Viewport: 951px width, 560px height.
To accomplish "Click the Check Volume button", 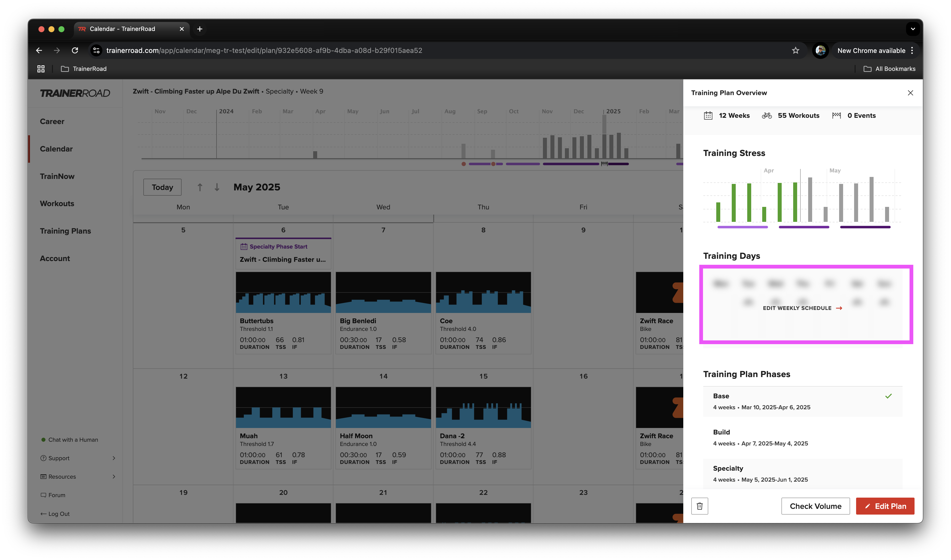I will point(815,506).
